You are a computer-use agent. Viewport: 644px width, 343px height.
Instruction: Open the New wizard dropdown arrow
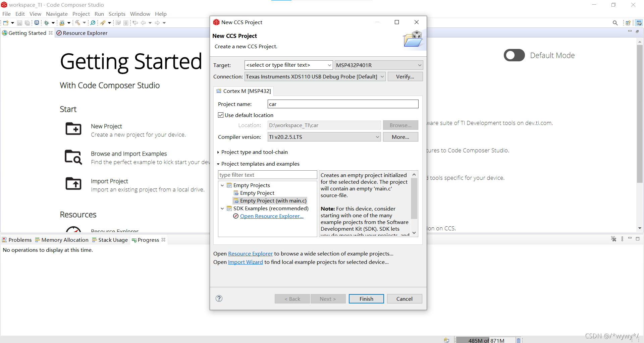pos(12,23)
